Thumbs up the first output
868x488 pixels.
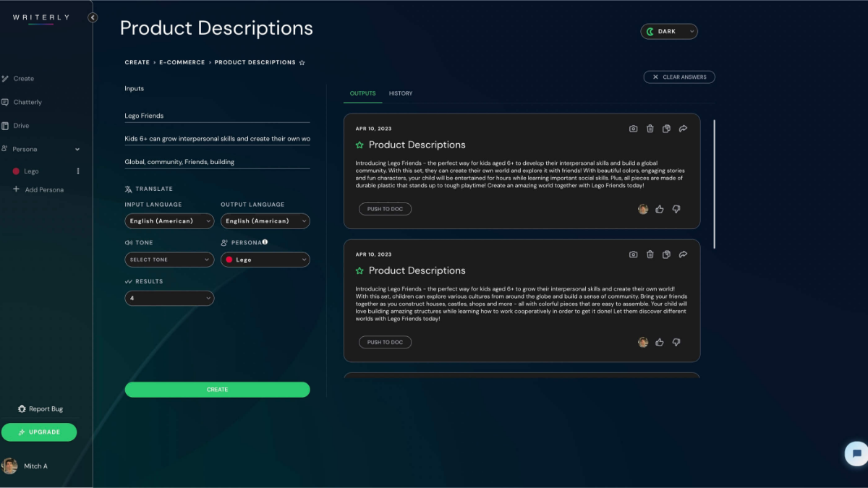(x=660, y=209)
